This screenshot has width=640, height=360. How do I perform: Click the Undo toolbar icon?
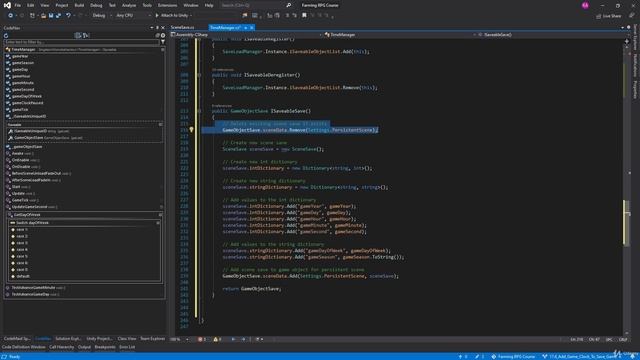pyautogui.click(x=68, y=16)
